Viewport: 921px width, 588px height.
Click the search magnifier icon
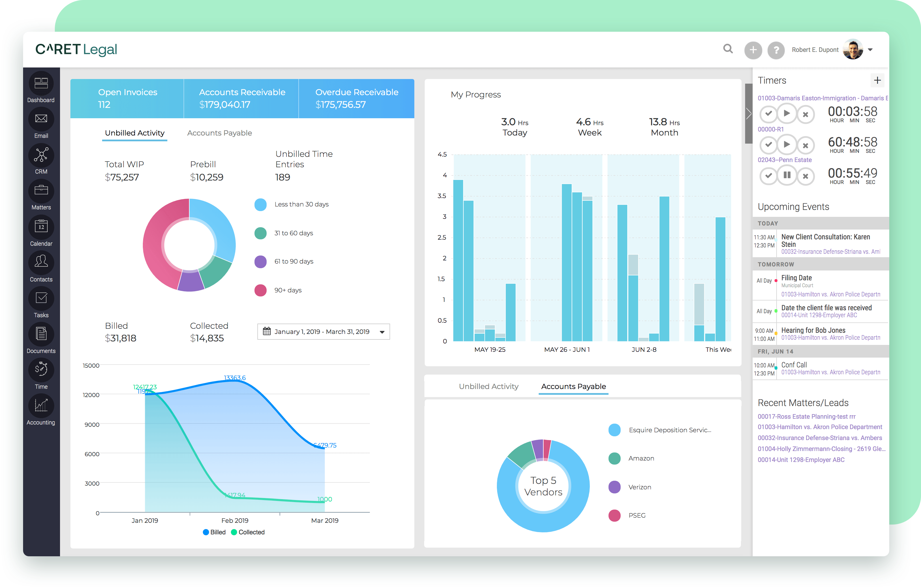[728, 49]
